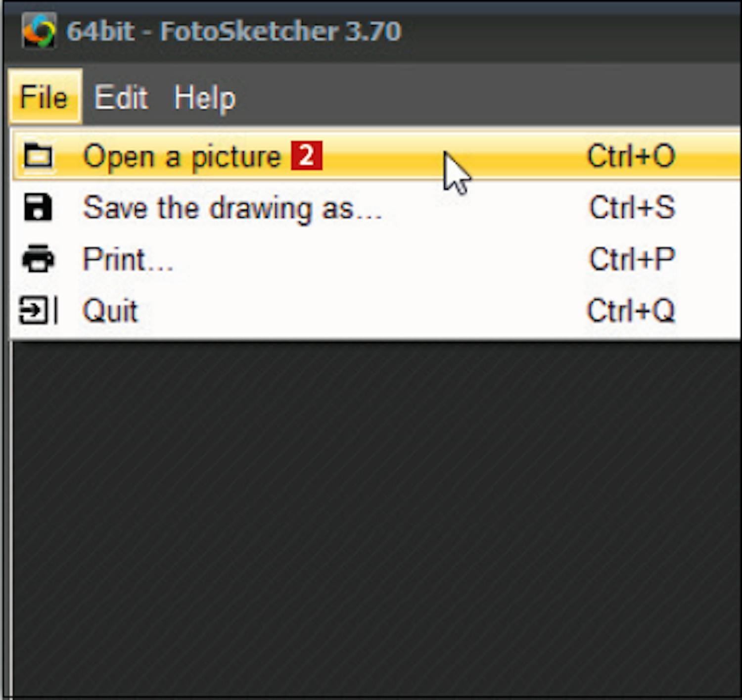Open the Edit menu
742x700 pixels.
tap(121, 97)
